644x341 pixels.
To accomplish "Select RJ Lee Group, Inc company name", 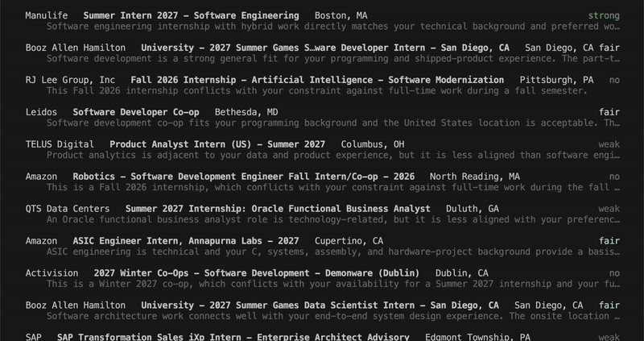I will coord(70,80).
